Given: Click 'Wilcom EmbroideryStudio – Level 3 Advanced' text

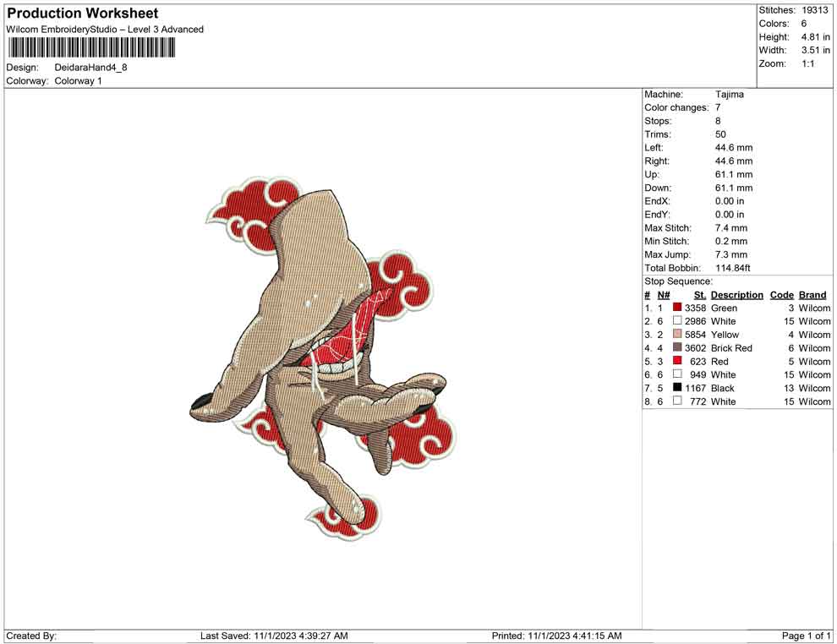Looking at the screenshot, I should click(105, 30).
